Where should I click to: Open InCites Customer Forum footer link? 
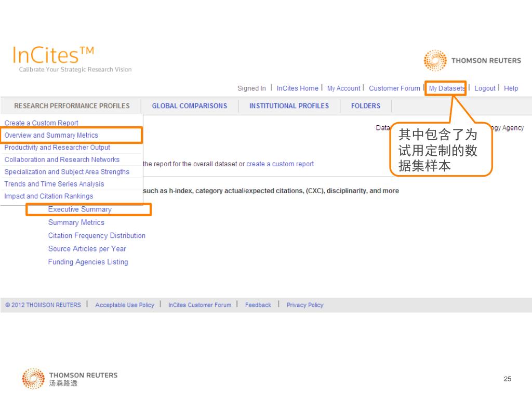(199, 305)
